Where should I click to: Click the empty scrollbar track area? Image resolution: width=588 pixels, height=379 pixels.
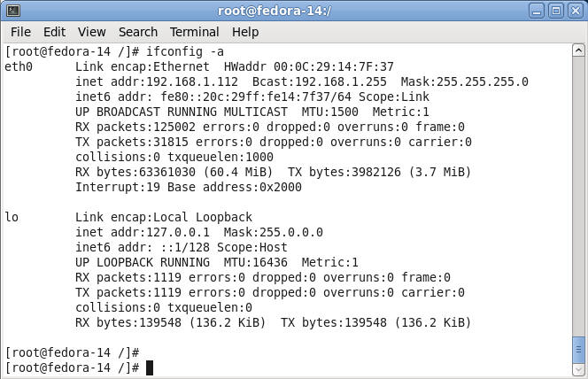point(578,195)
